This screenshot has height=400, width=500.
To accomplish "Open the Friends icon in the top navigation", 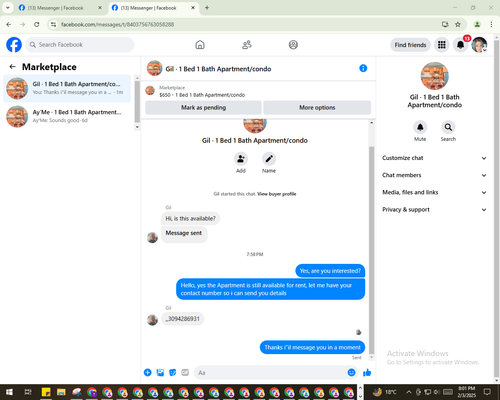I will [247, 45].
